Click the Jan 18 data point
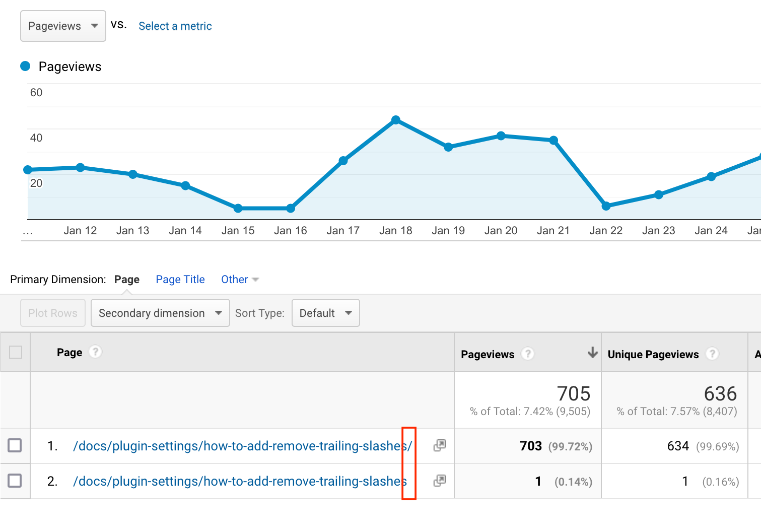This screenshot has width=761, height=532. [x=396, y=119]
